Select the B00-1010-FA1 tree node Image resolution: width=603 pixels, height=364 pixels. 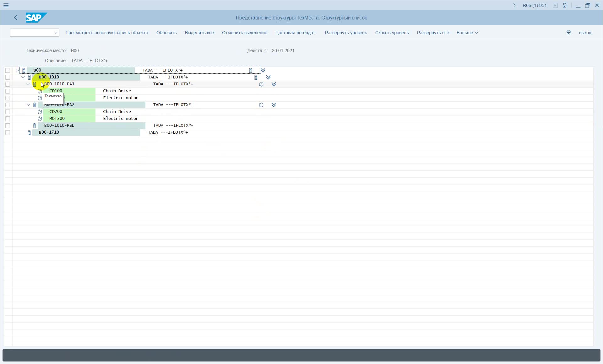pos(59,84)
